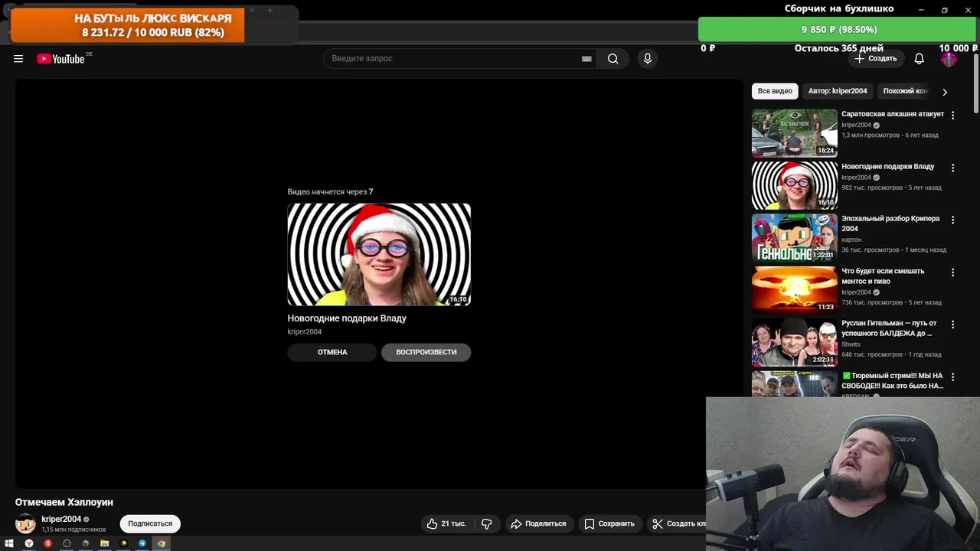Go to the YouTube home logo
The width and height of the screenshot is (980, 551).
click(60, 59)
